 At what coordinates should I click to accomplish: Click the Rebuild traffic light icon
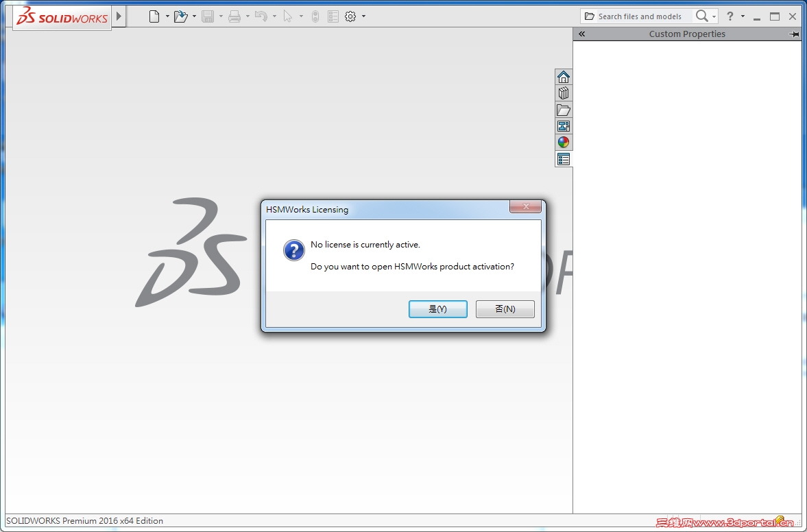click(315, 16)
